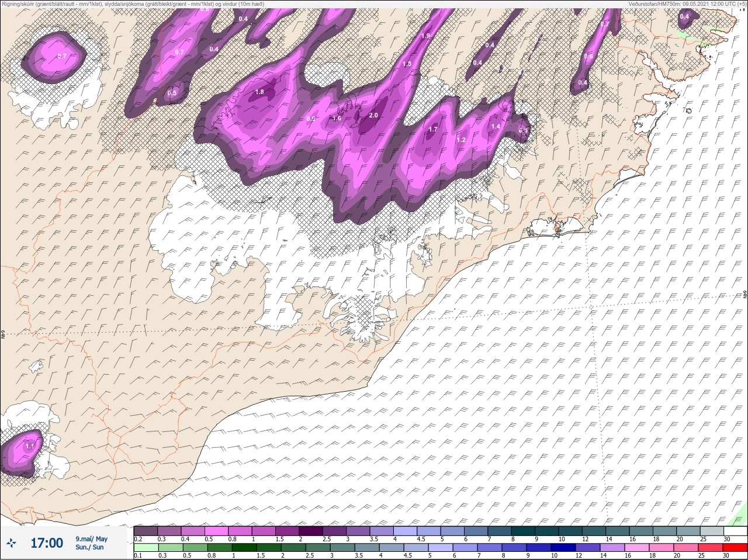This screenshot has height=560, width=748.
Task: Select the red lower legend swatch after 30
Action: 735,548
